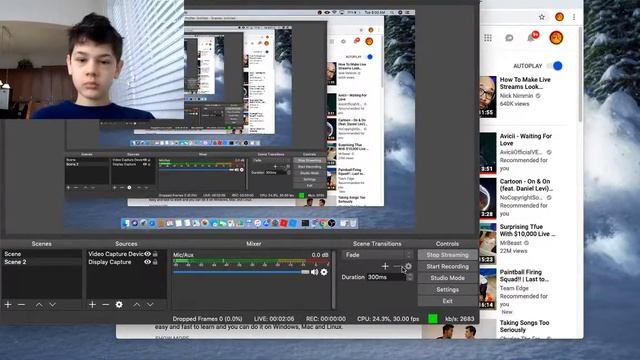Image resolution: width=640 pixels, height=360 pixels.
Task: Remove the selected scene with the Scenes minus icon
Action: tap(22, 304)
